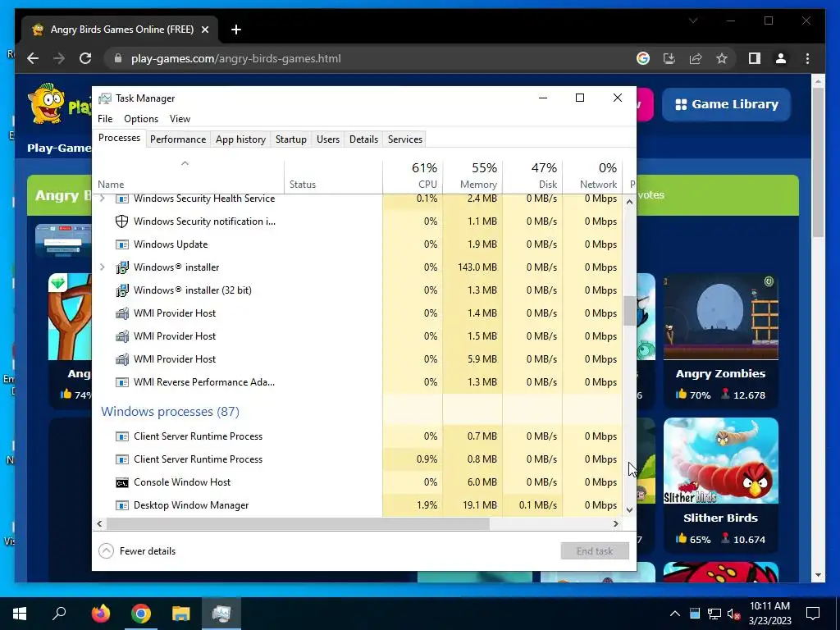This screenshot has width=840, height=630.
Task: Click the Play-Games mascot logo
Action: coord(46,103)
